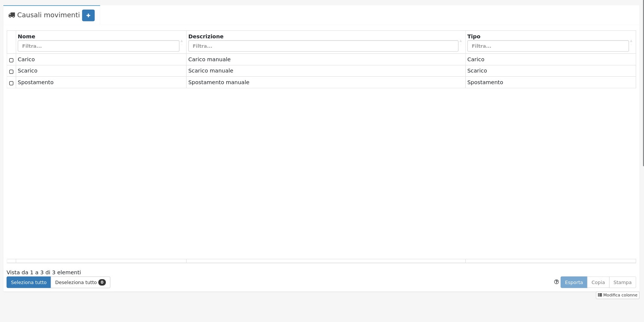
Task: Enable the Spostamento row checkbox
Action: (11, 83)
